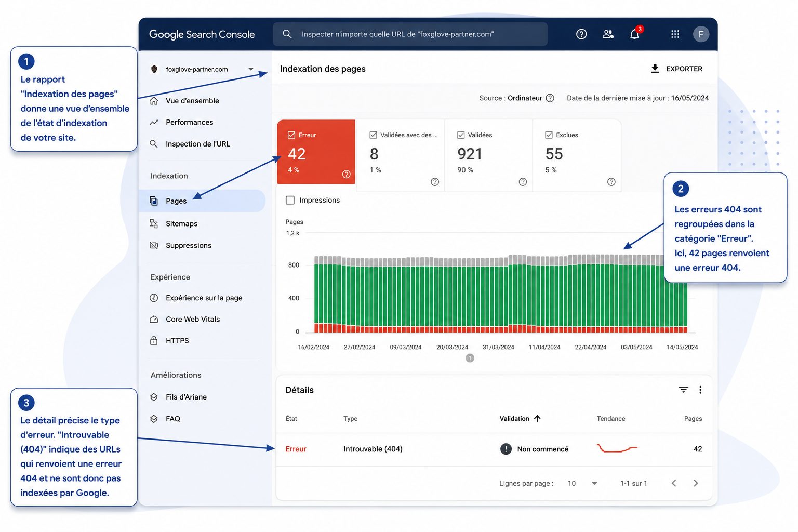Click help icon in Erreur card

347,175
